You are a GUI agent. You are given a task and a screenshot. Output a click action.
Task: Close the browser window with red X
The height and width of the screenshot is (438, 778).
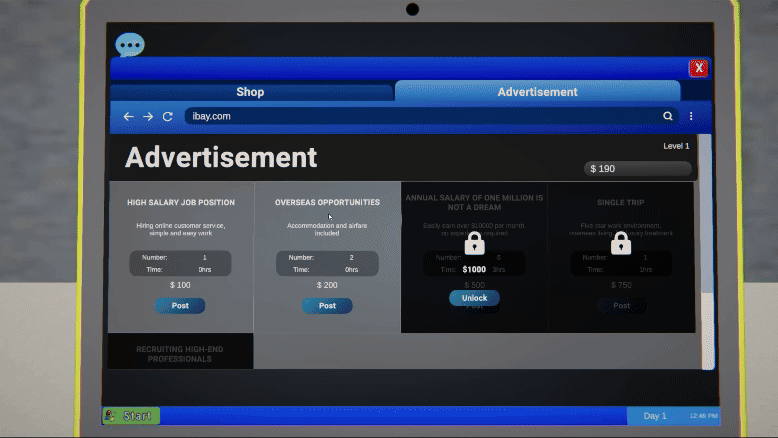click(698, 68)
